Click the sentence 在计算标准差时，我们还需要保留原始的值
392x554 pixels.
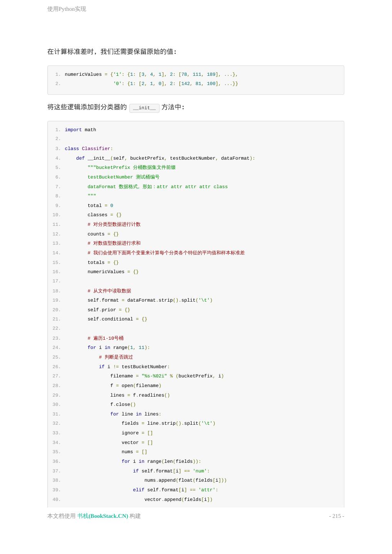point(112,52)
